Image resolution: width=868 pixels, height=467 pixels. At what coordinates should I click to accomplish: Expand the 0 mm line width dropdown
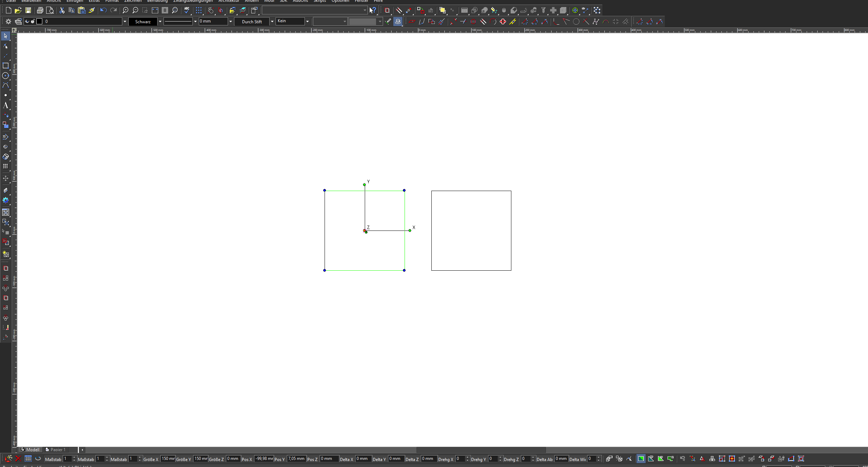(230, 21)
